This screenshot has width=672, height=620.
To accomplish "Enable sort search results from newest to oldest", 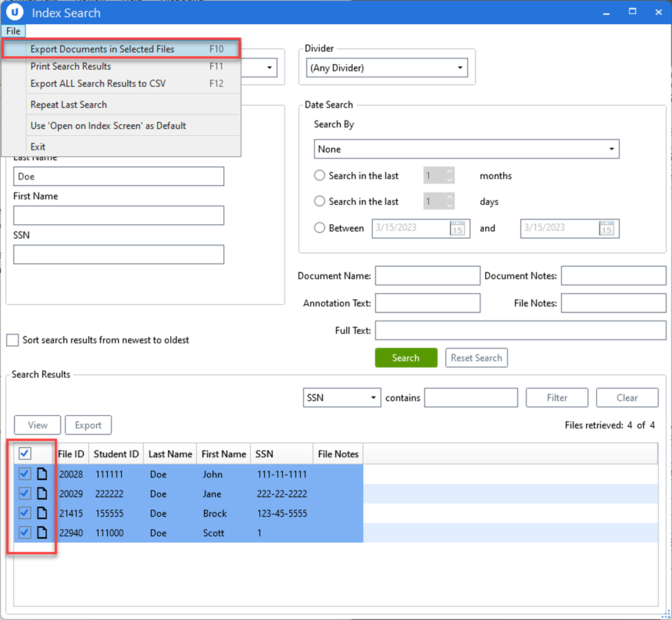I will pos(13,340).
